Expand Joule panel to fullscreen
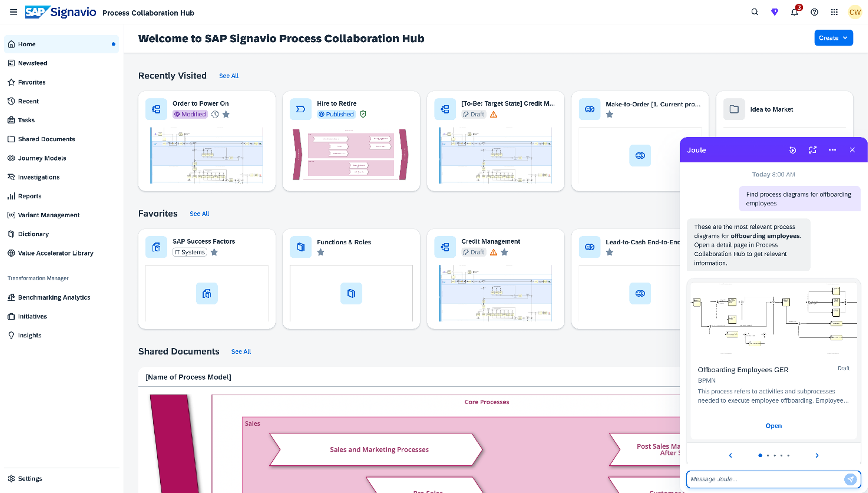The height and width of the screenshot is (493, 868). (812, 150)
